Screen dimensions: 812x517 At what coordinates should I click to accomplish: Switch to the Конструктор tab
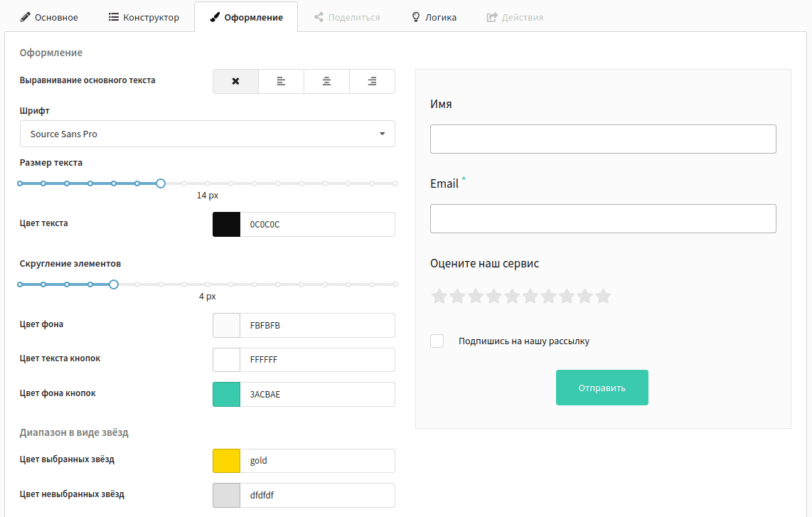(x=144, y=17)
